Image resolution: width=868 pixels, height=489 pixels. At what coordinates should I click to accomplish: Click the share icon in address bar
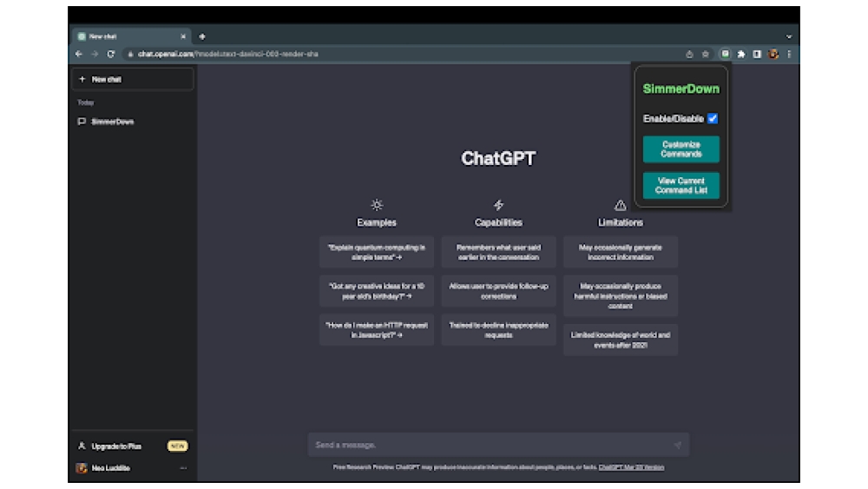[x=689, y=54]
